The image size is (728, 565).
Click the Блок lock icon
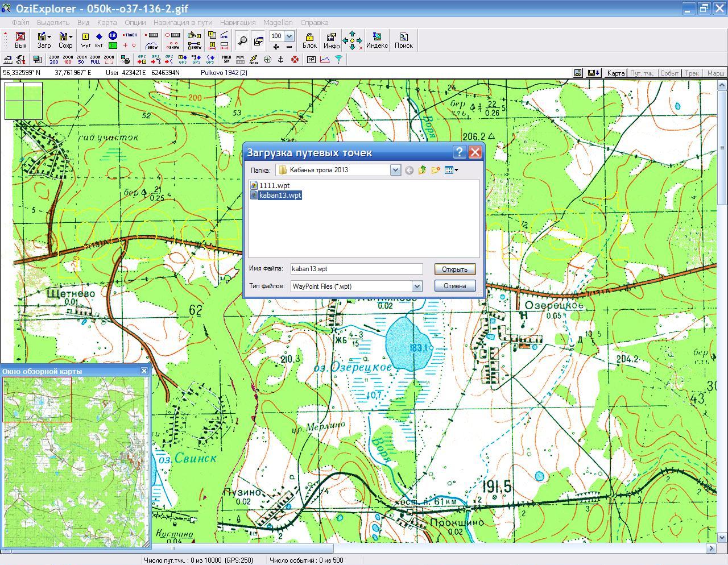tap(309, 40)
